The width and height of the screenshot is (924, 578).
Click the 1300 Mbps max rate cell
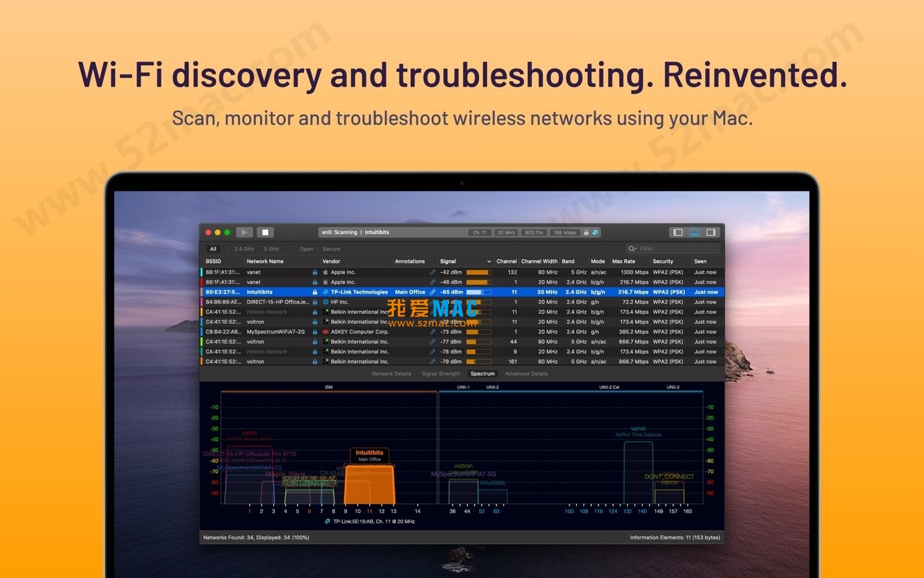tap(635, 272)
